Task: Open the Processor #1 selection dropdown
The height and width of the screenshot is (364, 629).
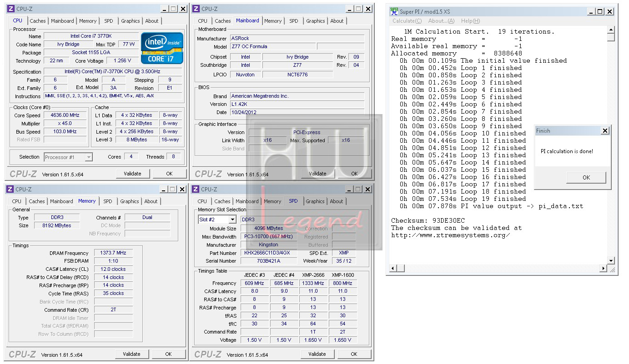Action: [89, 157]
